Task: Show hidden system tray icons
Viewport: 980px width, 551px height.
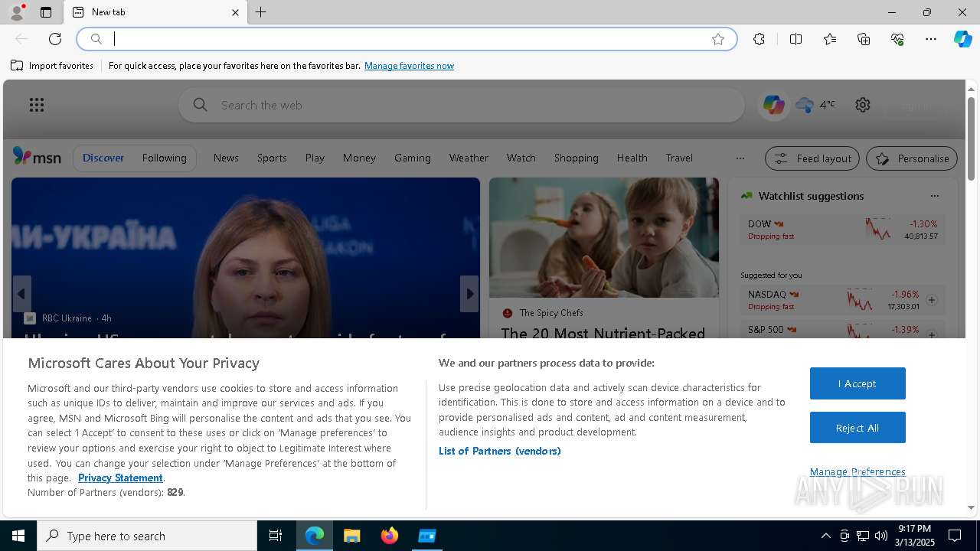Action: tap(825, 536)
